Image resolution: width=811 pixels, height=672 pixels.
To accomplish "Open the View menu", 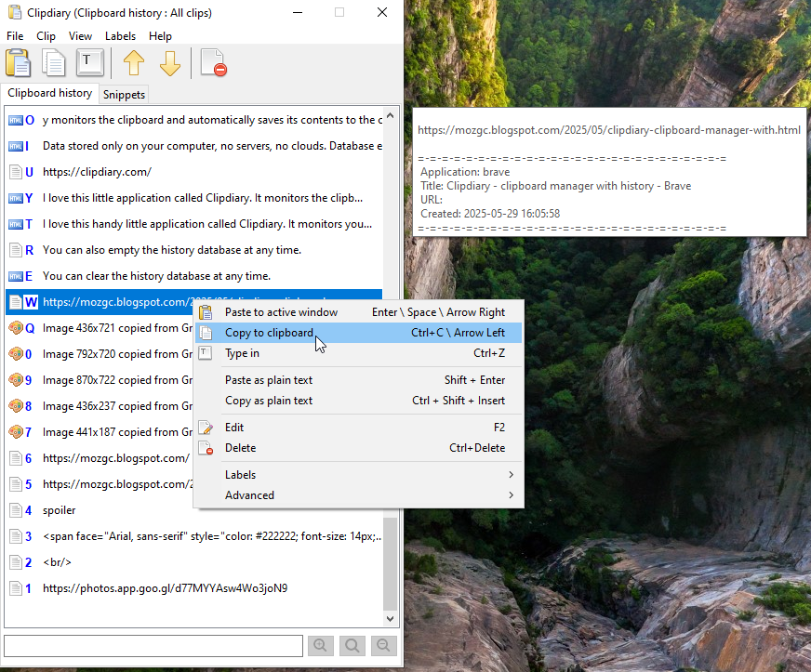I will coord(80,36).
